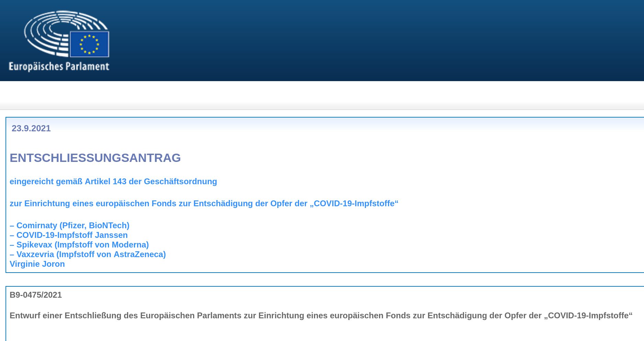Click the 'Entwurf einer Entschließung' paragraph

click(x=321, y=316)
